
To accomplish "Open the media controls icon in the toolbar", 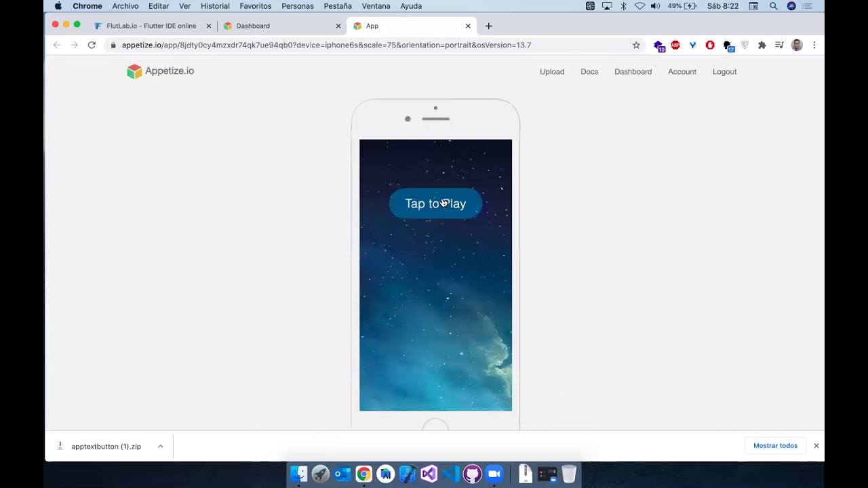I will pos(779,45).
